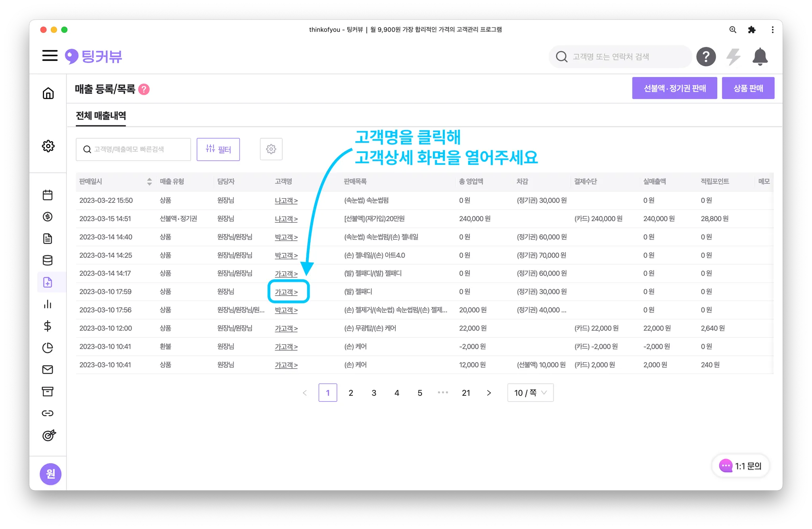Open the target goal icon in sidebar
Image resolution: width=812 pixels, height=529 pixels.
[49, 435]
